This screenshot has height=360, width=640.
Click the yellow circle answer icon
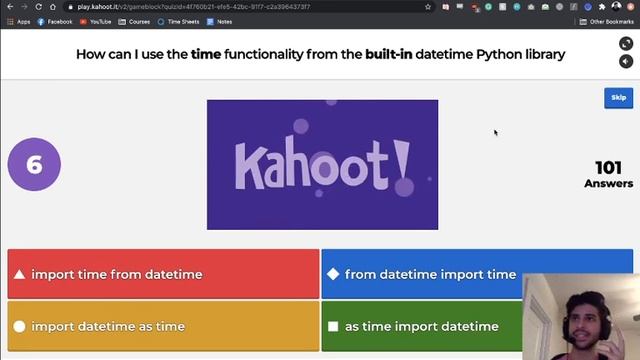pyautogui.click(x=19, y=327)
